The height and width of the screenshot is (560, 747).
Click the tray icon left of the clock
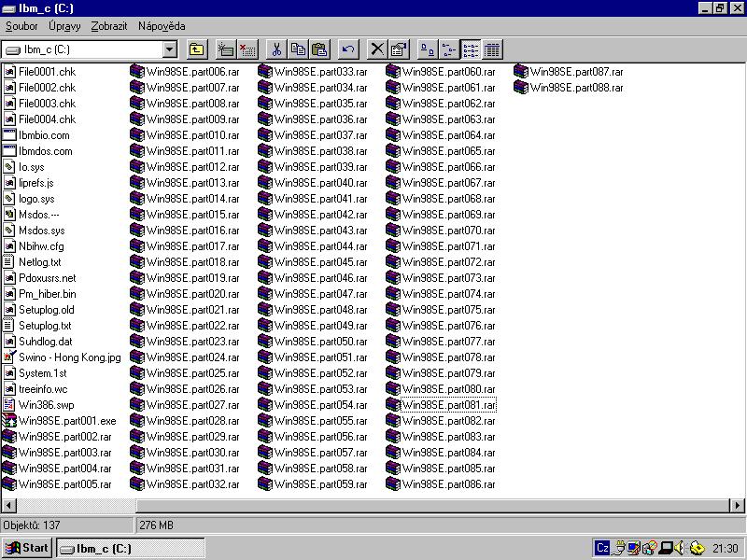[x=697, y=548]
